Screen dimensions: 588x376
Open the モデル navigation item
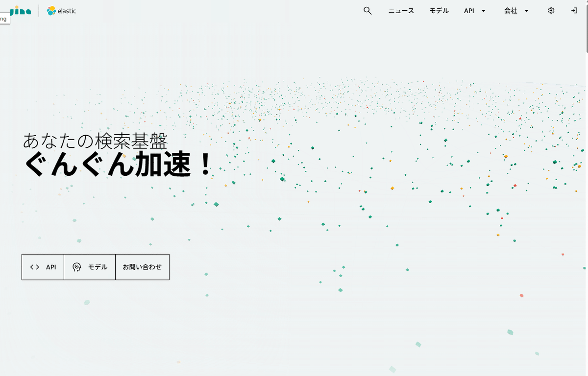pyautogui.click(x=439, y=11)
